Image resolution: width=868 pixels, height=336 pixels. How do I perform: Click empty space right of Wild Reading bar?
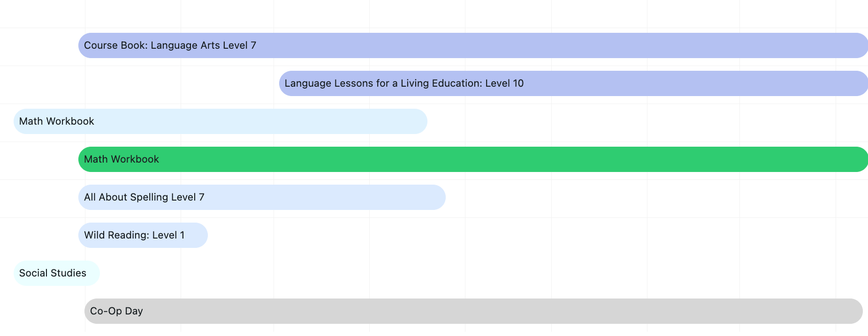(469, 235)
